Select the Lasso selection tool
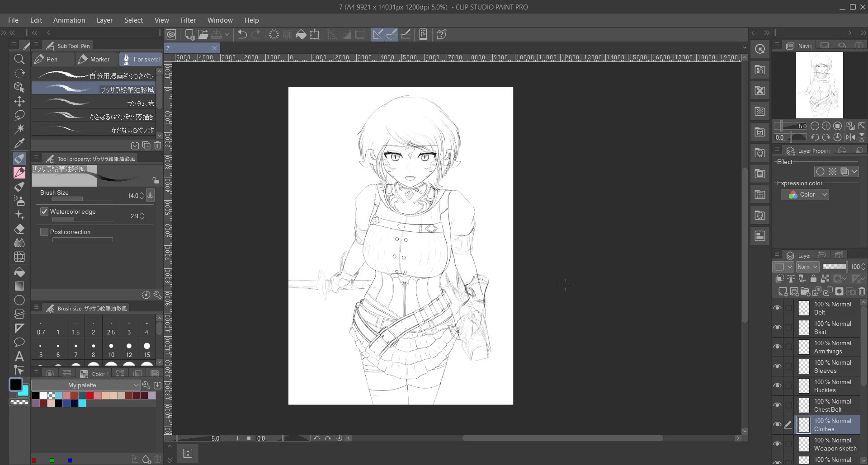This screenshot has width=868, height=465. coord(19,115)
